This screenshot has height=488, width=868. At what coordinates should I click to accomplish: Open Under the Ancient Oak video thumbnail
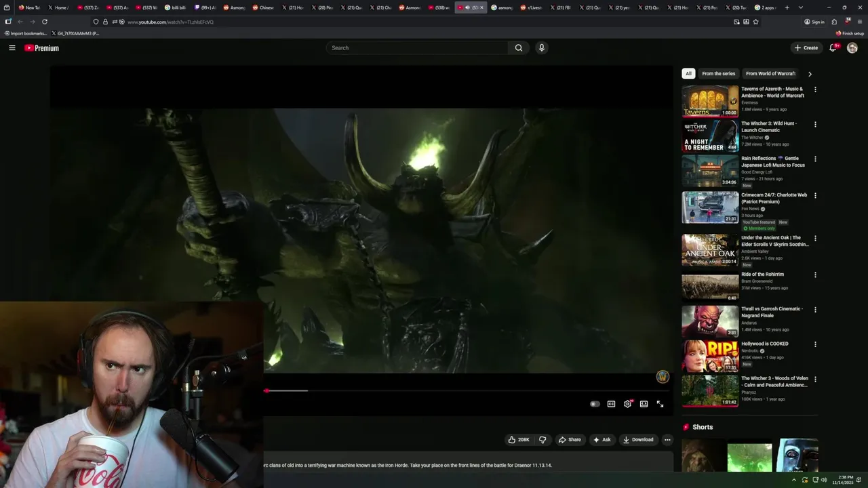(710, 250)
